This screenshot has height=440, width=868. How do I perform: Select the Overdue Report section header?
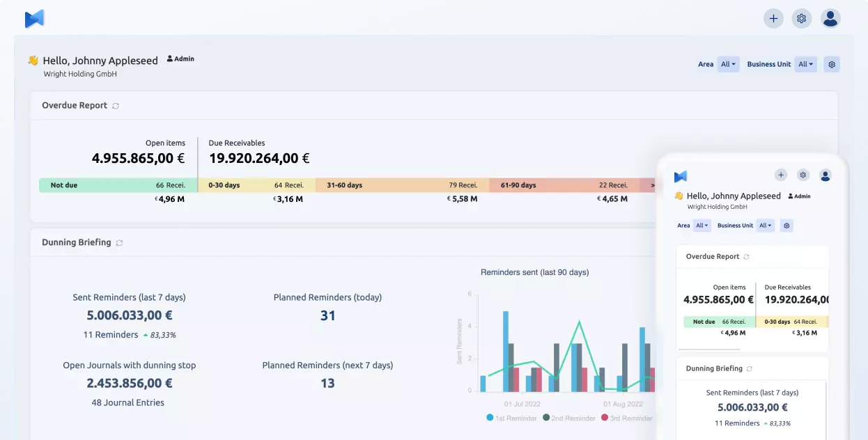75,105
